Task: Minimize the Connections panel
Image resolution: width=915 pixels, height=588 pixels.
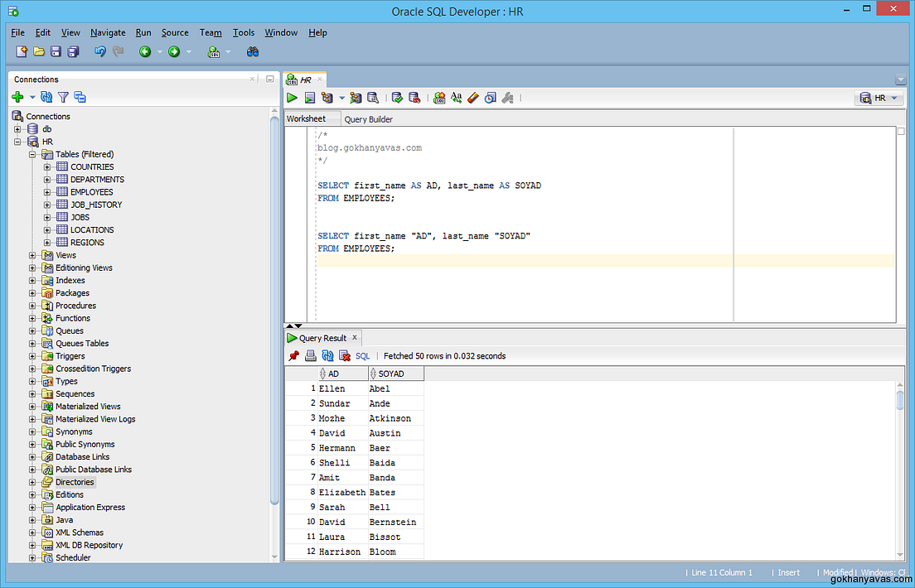Action: tap(269, 79)
